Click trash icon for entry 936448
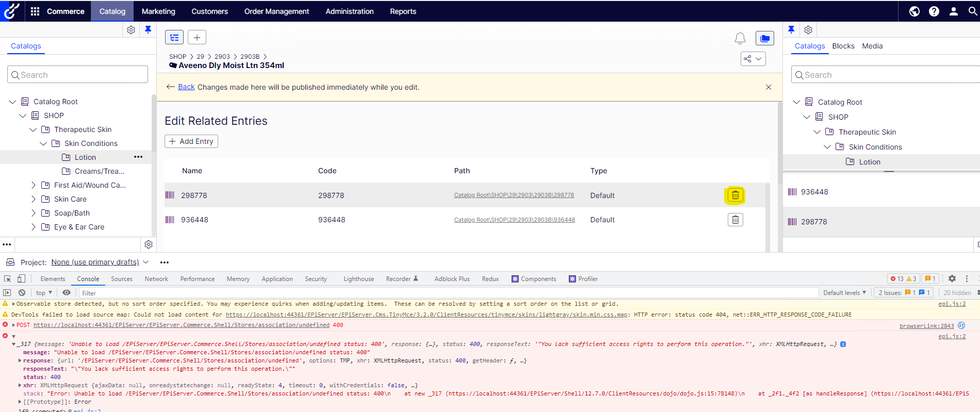 coord(735,220)
